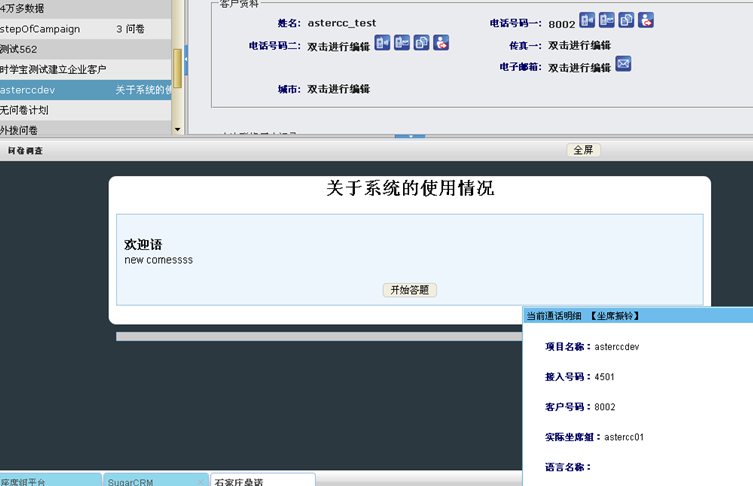Viewport: 753px width, 486px height.
Task: Click scroll down arrow in campaign list
Action: (x=178, y=129)
